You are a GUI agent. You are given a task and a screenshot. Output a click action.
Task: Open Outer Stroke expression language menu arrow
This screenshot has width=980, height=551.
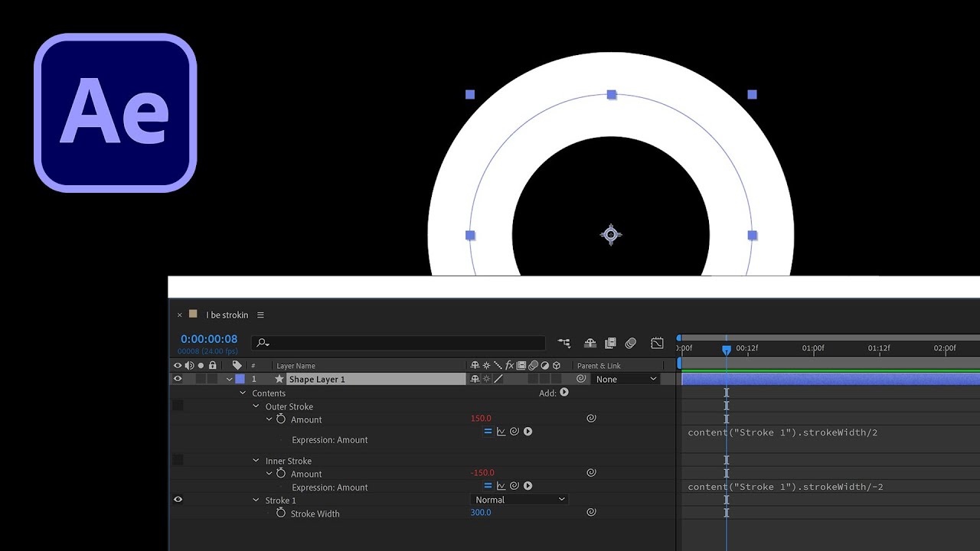click(x=528, y=432)
